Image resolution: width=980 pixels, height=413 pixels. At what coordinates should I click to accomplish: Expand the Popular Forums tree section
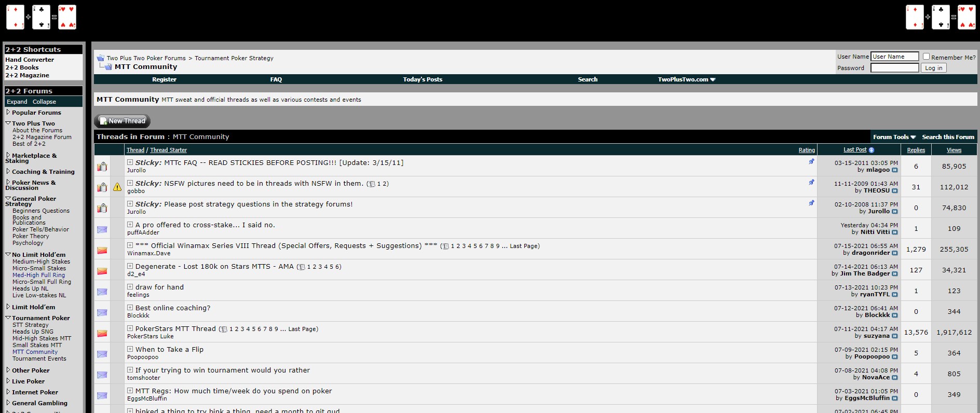pyautogui.click(x=8, y=112)
